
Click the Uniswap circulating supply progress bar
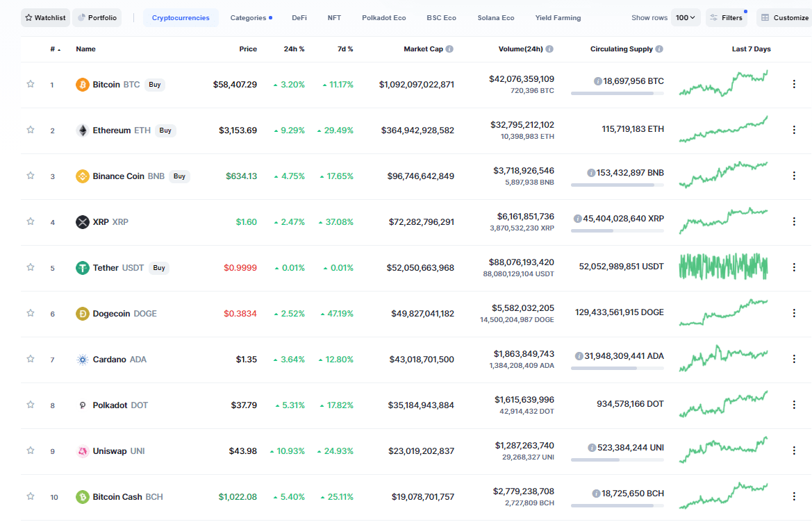click(x=618, y=460)
